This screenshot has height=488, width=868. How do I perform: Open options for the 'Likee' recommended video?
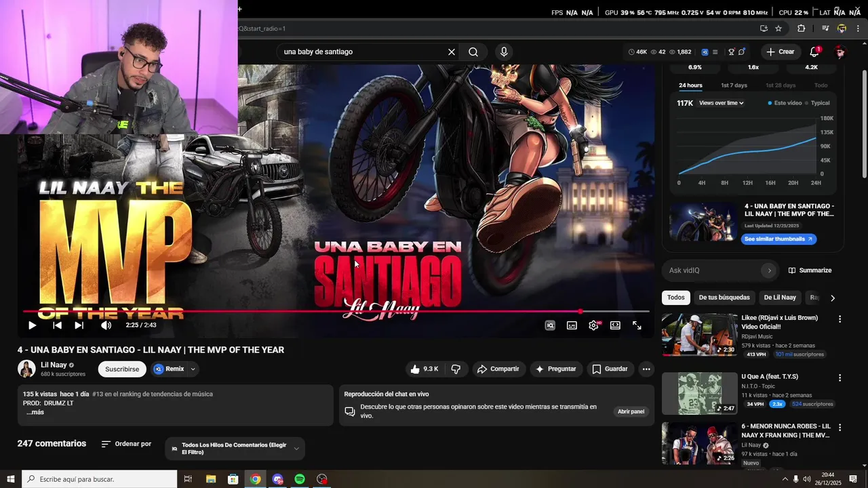(840, 319)
